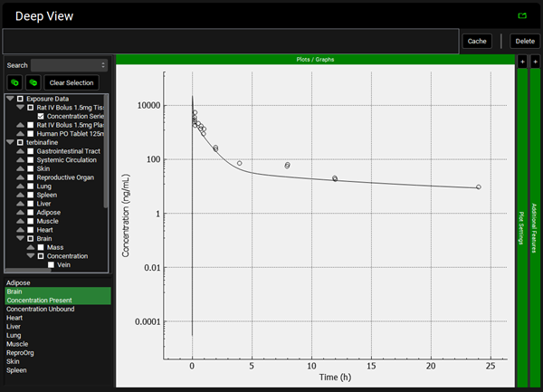Tick the Gastrointestinal Tract checkbox

(30, 150)
